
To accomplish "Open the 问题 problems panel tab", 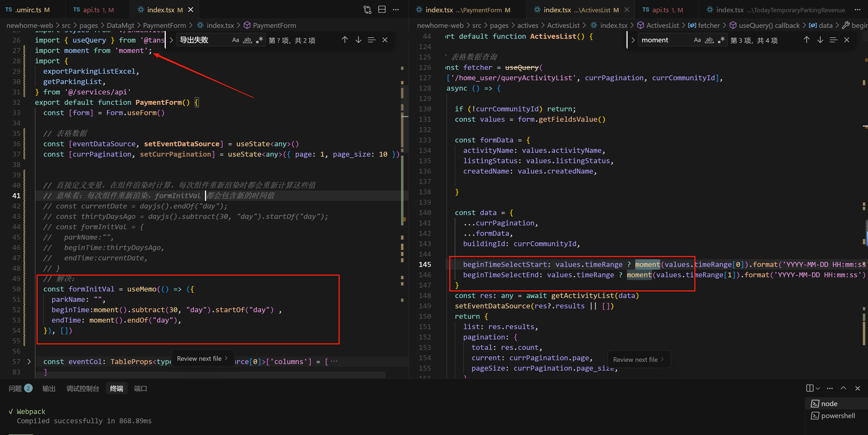I will 20,388.
